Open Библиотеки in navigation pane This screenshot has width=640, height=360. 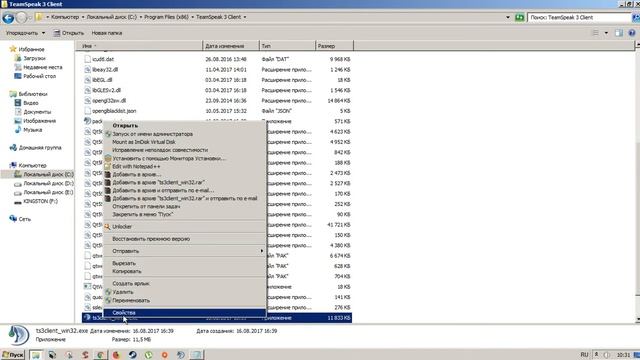33,94
